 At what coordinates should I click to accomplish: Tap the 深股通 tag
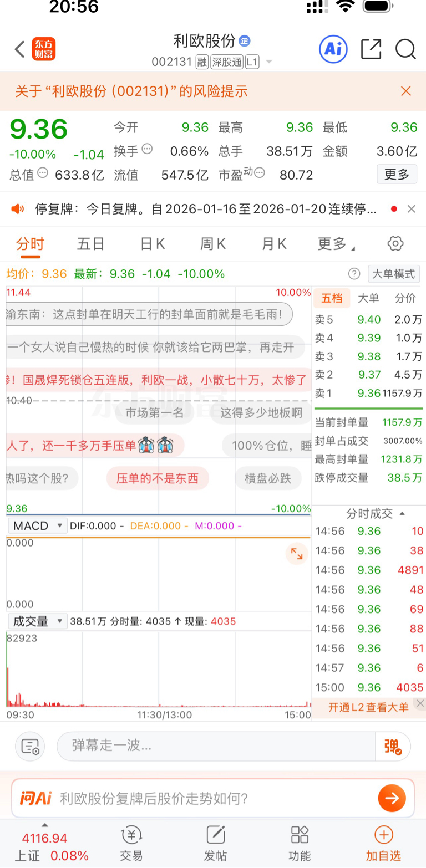(226, 62)
